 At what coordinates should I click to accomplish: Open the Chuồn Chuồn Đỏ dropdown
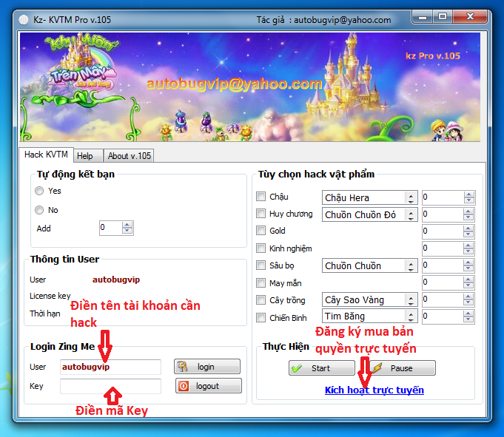click(x=369, y=214)
